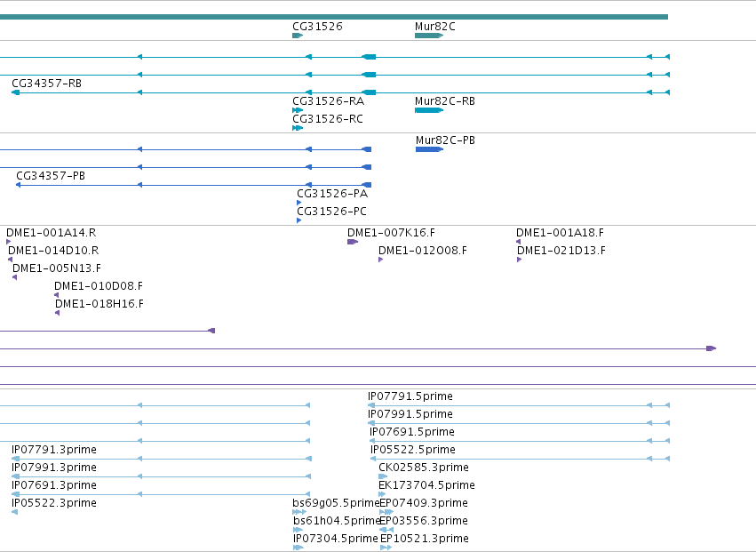Click the IP05522.5prime EST label
The height and width of the screenshot is (552, 756).
coord(413,450)
